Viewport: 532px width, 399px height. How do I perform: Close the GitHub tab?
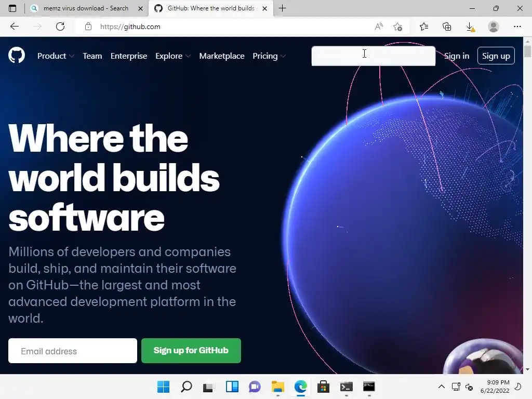click(264, 8)
